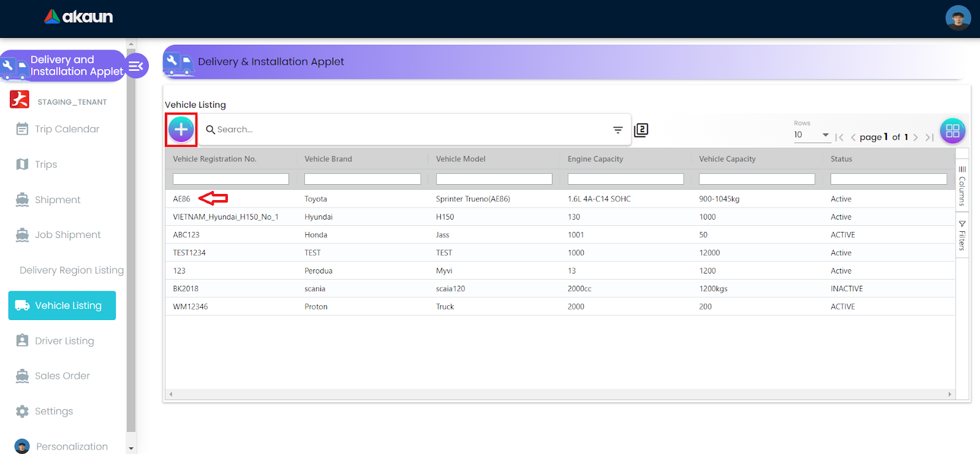Screen dimensions: 980x454
Task: Expand the Filters side panel
Action: [x=962, y=235]
